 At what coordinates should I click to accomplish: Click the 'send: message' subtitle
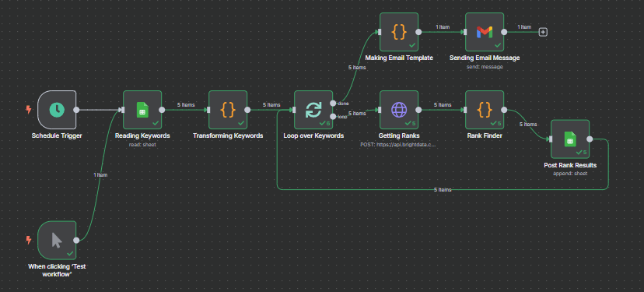pos(485,66)
